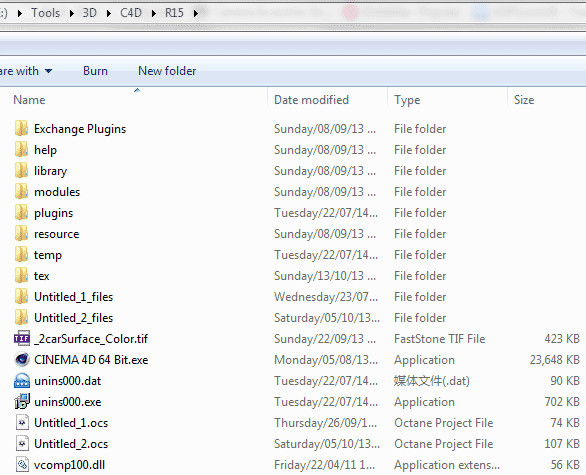This screenshot has width=586, height=475.
Task: Select the resource folder name
Action: (x=56, y=234)
